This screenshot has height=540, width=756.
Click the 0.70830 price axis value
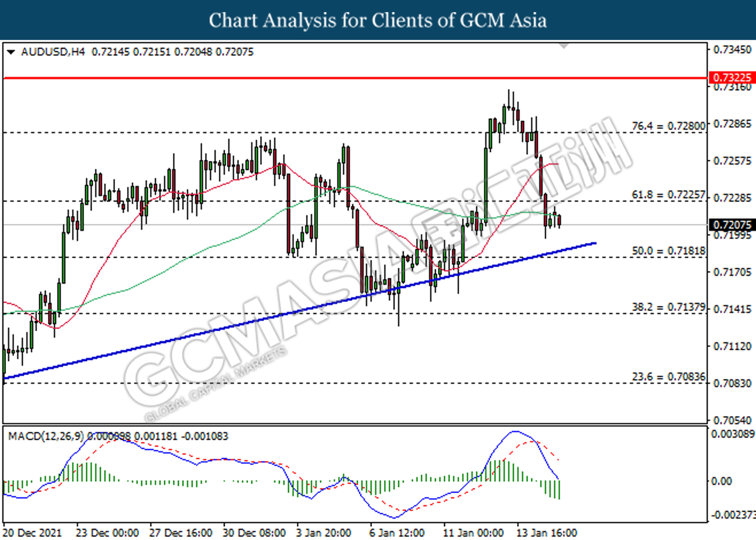pos(732,384)
